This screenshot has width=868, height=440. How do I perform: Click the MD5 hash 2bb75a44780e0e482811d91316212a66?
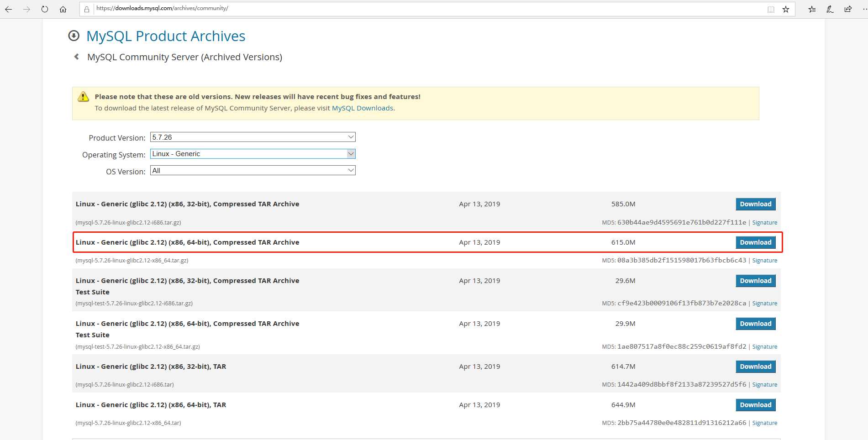click(682, 423)
